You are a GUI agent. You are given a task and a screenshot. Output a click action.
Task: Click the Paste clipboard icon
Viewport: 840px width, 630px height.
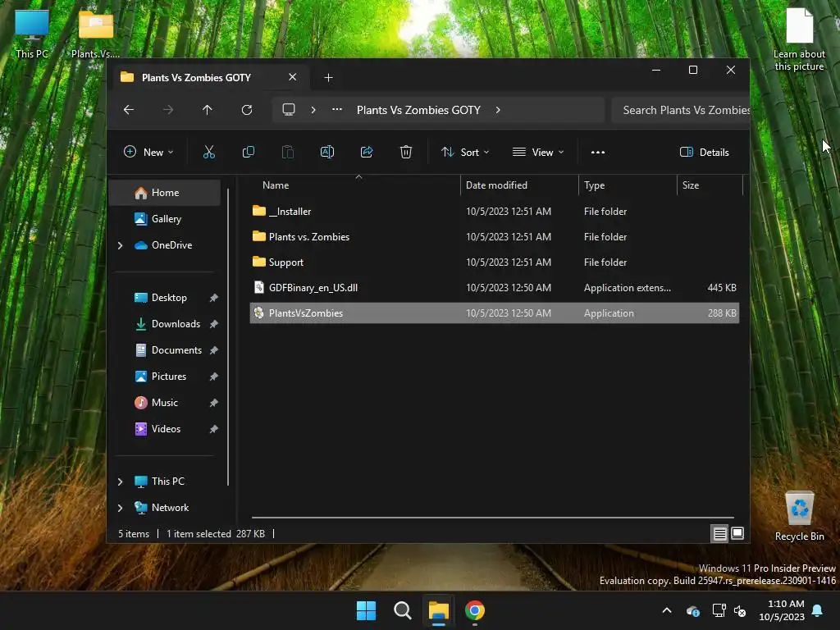point(288,152)
